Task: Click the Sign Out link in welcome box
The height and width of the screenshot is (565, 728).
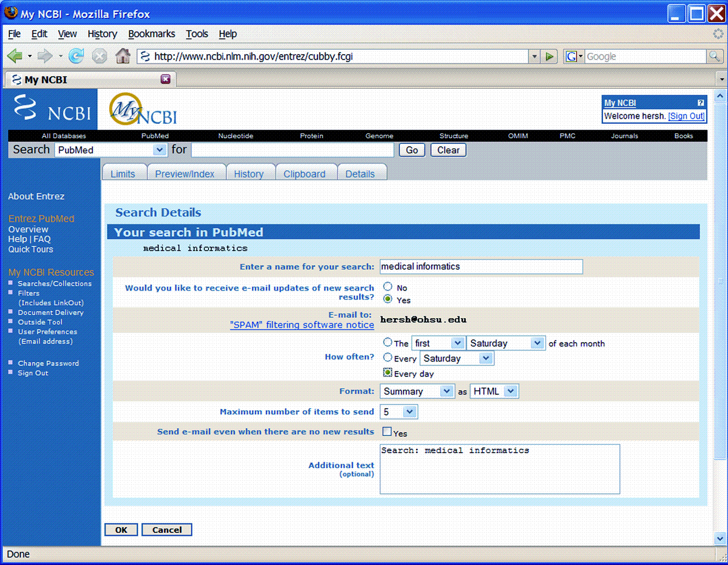Action: coord(686,116)
